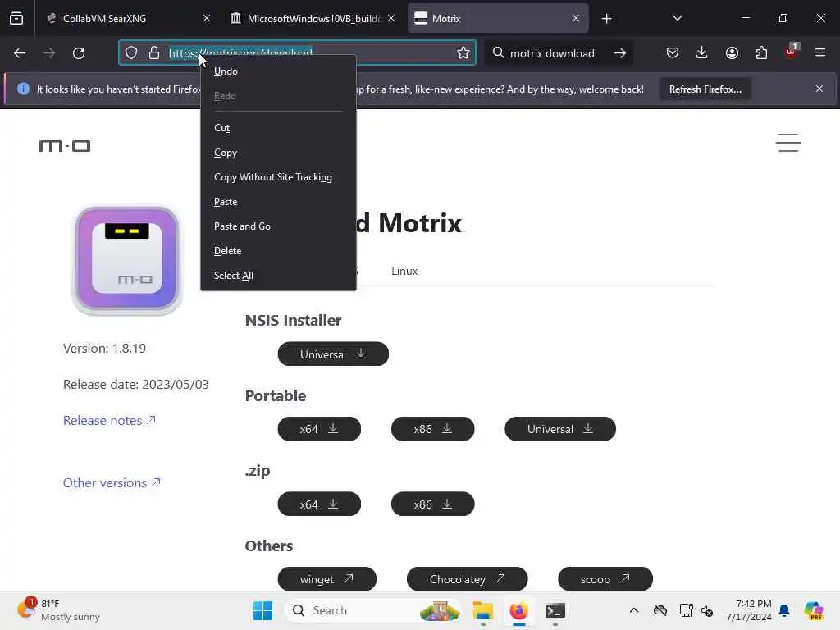Viewport: 840px width, 630px height.
Task: Download the .zip x86 build
Action: [x=433, y=504]
